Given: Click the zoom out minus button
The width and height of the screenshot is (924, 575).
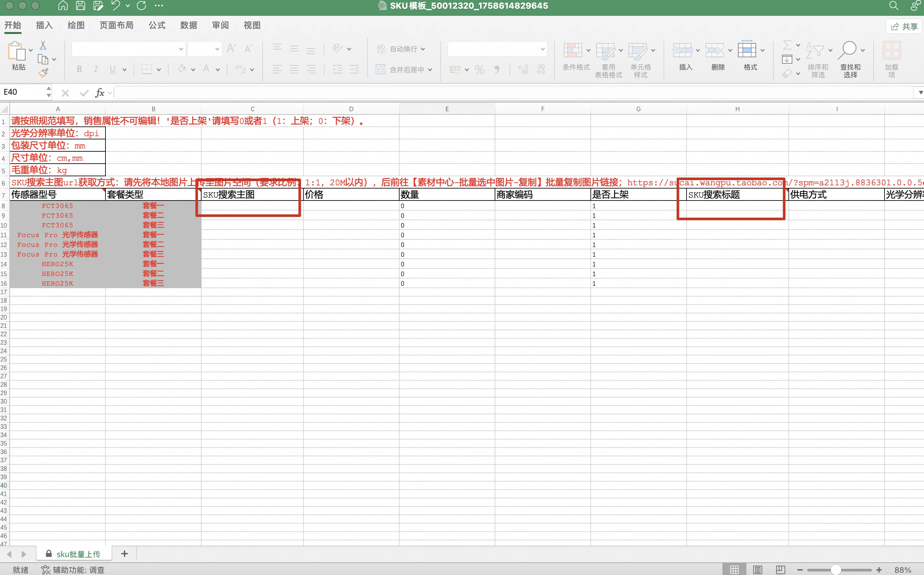Looking at the screenshot, I should pyautogui.click(x=800, y=570).
